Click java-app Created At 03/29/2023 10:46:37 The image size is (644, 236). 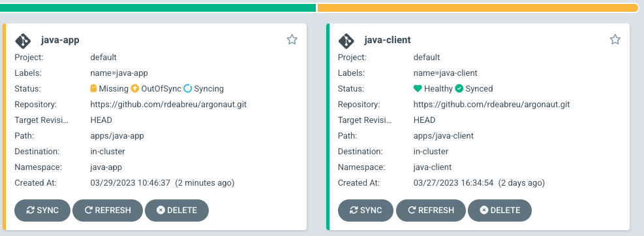(x=130, y=183)
